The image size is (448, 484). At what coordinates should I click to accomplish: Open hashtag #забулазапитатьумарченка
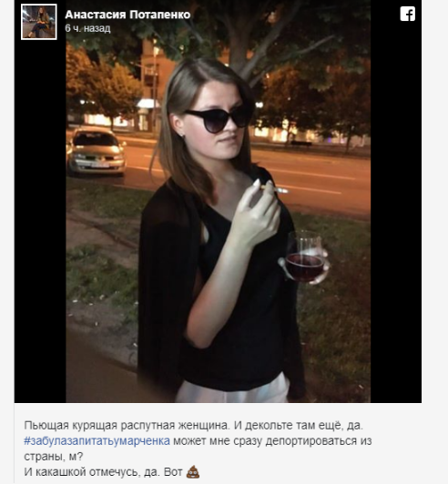(97, 440)
